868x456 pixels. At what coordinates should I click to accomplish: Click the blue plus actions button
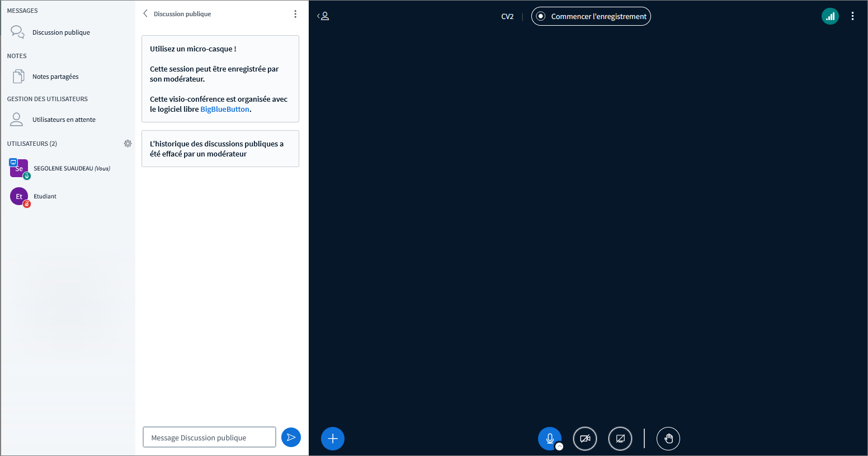pyautogui.click(x=333, y=439)
